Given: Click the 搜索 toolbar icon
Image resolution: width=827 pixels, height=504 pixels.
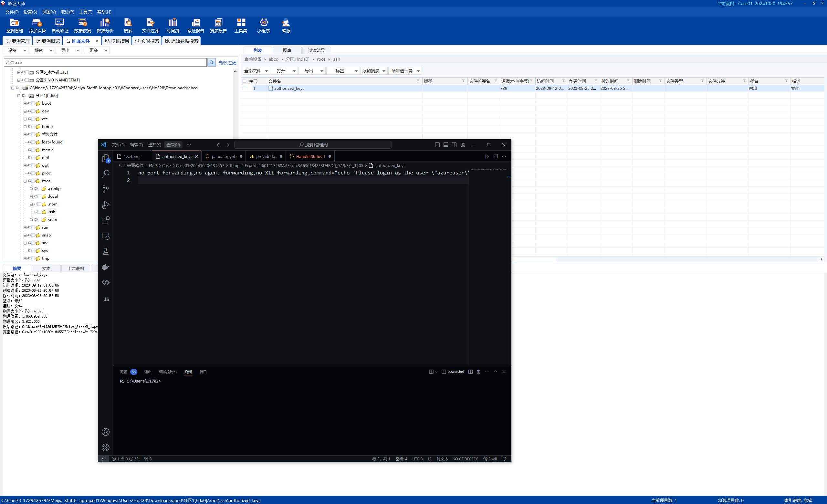Looking at the screenshot, I should point(128,26).
